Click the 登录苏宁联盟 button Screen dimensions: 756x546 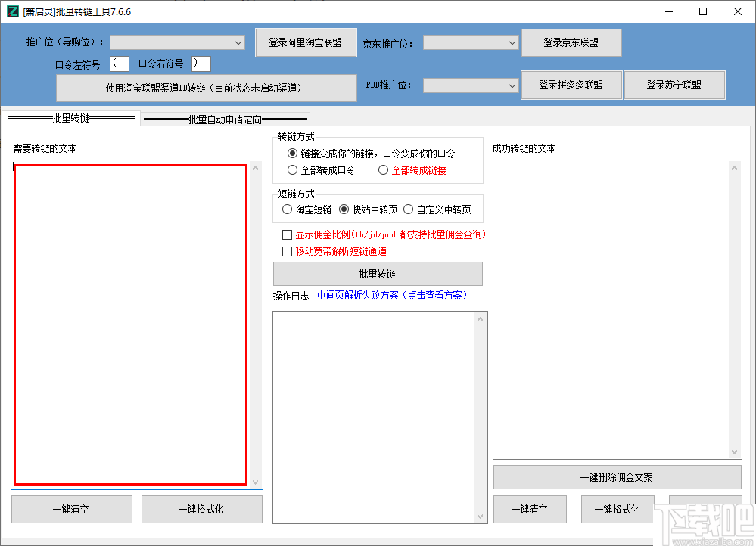point(674,85)
